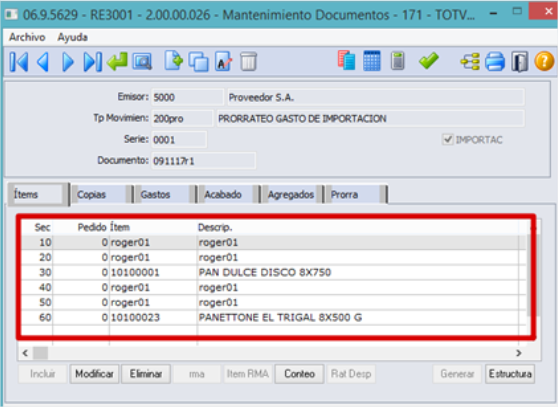Select item row with Sec 40
This screenshot has height=407, width=558.
click(273, 287)
